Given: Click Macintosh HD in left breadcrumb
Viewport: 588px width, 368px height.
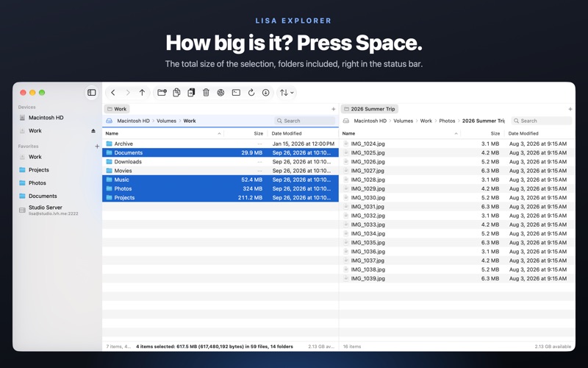Looking at the screenshot, I should pyautogui.click(x=134, y=121).
